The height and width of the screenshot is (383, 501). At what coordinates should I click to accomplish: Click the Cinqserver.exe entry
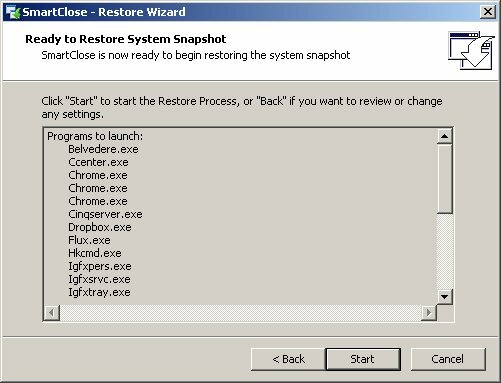pyautogui.click(x=105, y=214)
